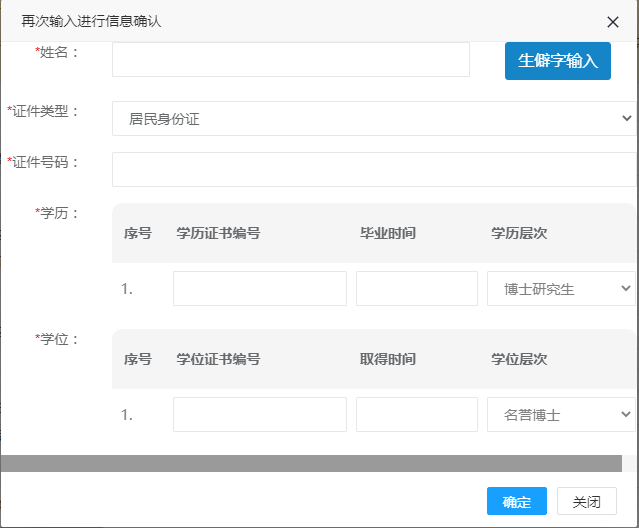Click the dialog title 再次输入进行信息确认

tap(91, 21)
